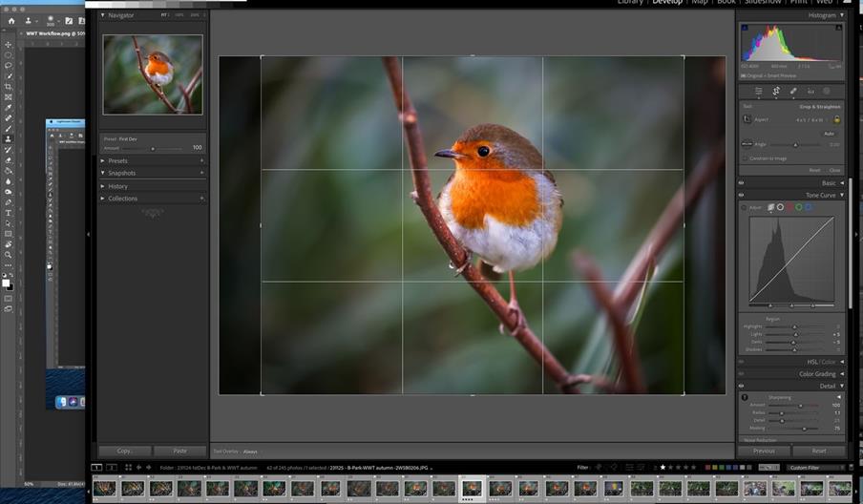The image size is (863, 504).
Task: Click the Reset button at panel bottom
Action: tap(819, 451)
